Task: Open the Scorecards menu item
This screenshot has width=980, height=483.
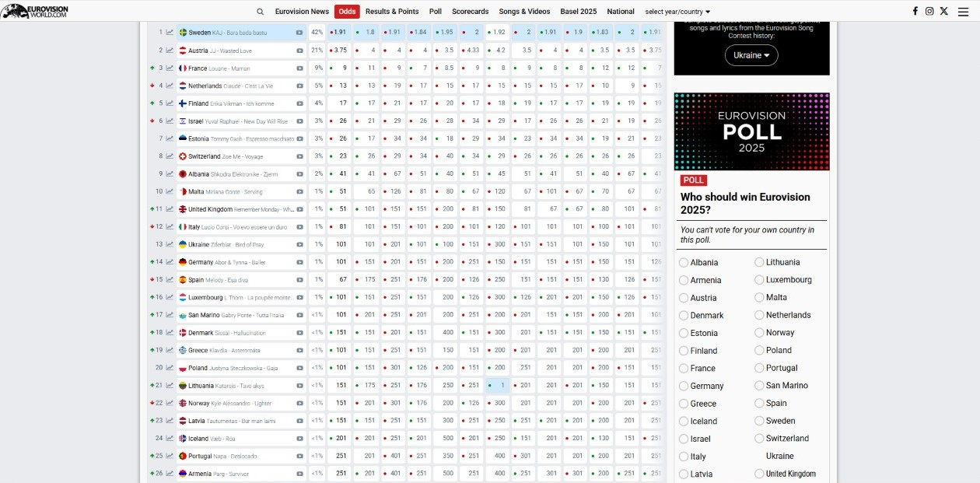Action: [471, 12]
